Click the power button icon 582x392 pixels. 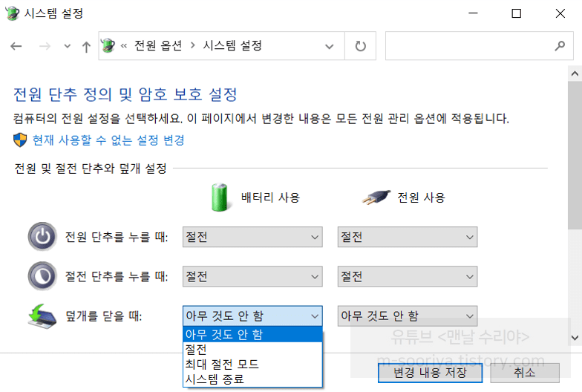(42, 236)
